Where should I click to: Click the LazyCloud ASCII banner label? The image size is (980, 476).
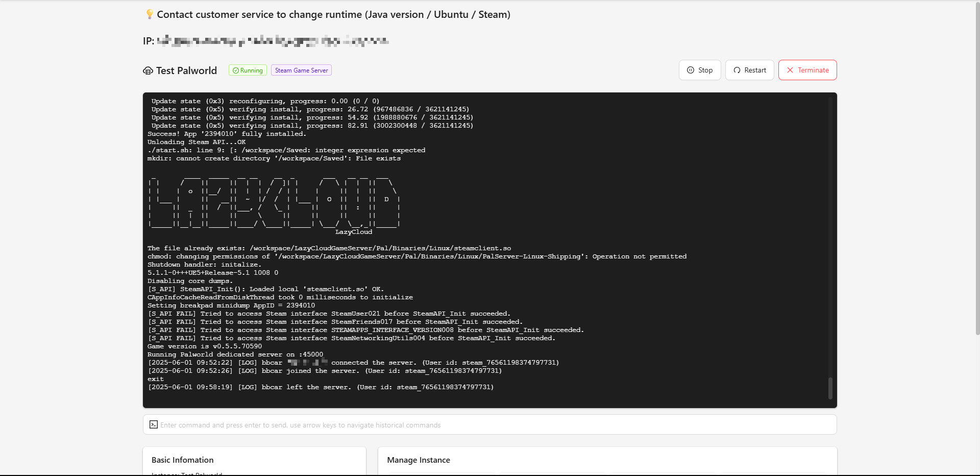point(354,232)
